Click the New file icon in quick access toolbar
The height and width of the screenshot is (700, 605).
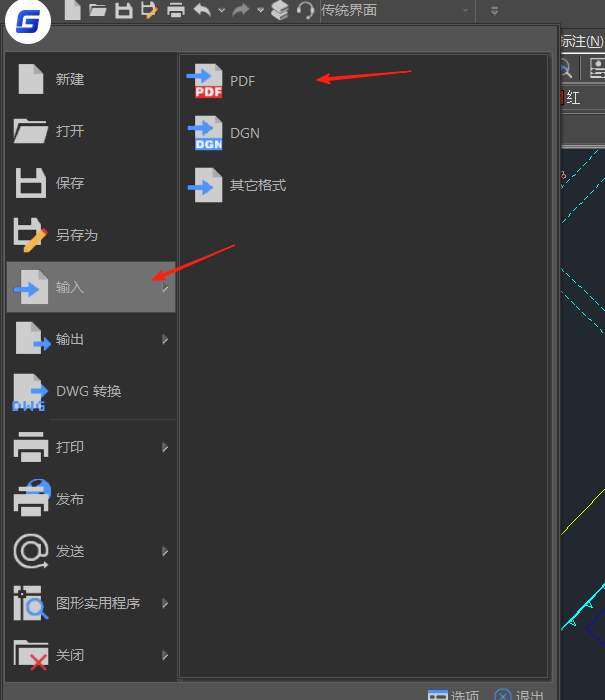[x=72, y=10]
